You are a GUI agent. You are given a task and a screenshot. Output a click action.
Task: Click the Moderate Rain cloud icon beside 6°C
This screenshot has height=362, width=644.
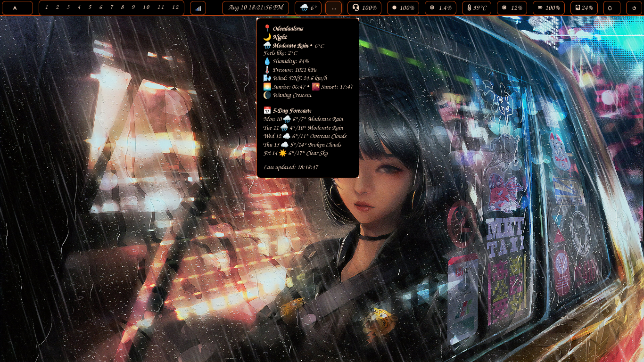coord(267,46)
